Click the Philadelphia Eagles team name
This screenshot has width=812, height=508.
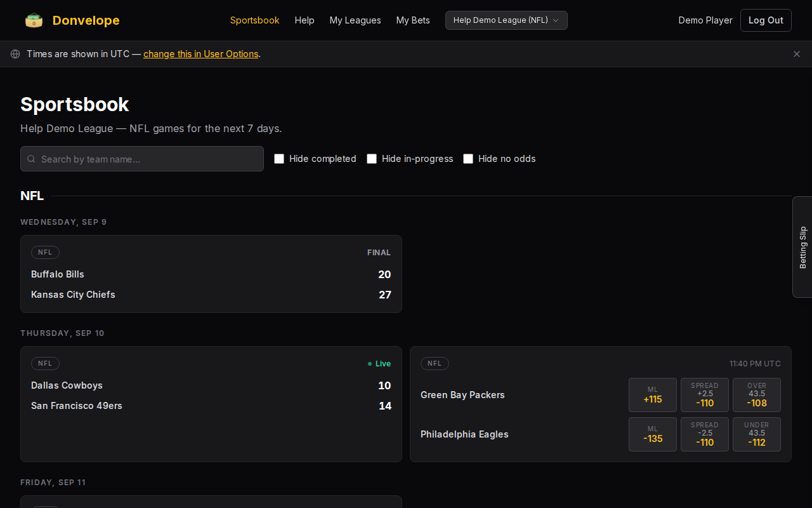464,434
